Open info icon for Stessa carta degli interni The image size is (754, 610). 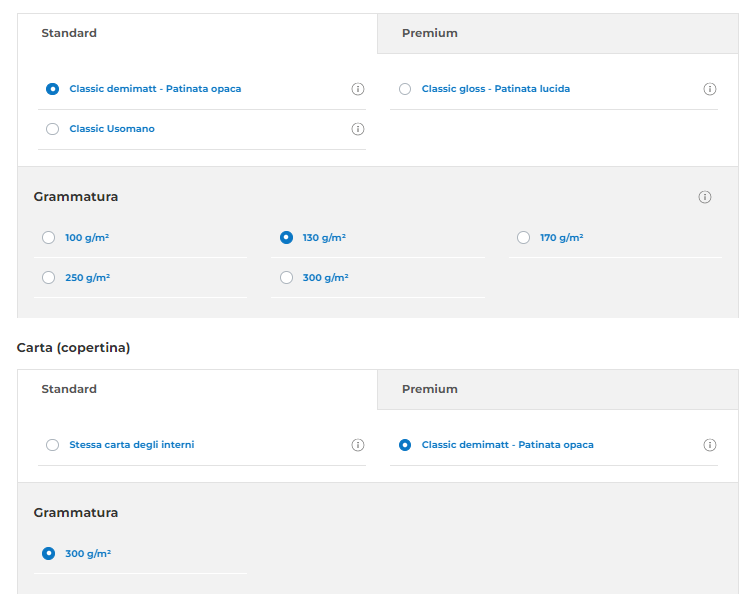[358, 445]
